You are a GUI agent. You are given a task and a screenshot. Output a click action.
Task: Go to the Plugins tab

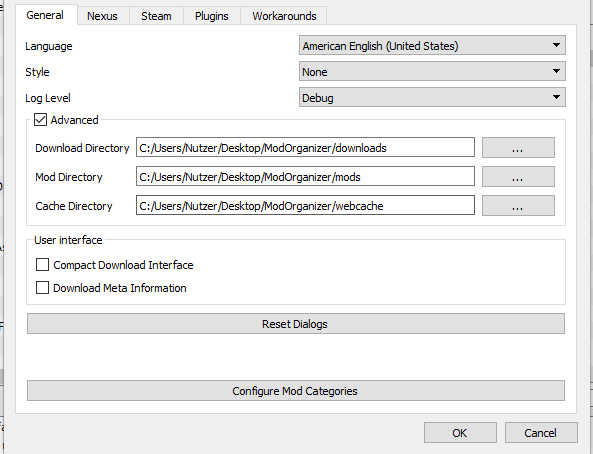pyautogui.click(x=212, y=16)
